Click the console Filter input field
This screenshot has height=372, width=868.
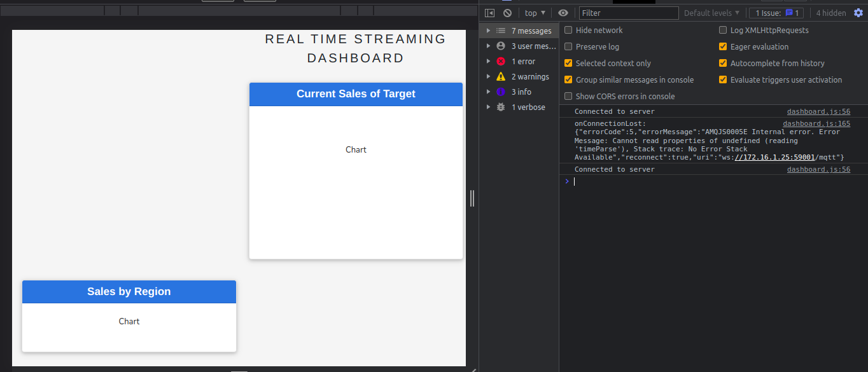pos(629,13)
